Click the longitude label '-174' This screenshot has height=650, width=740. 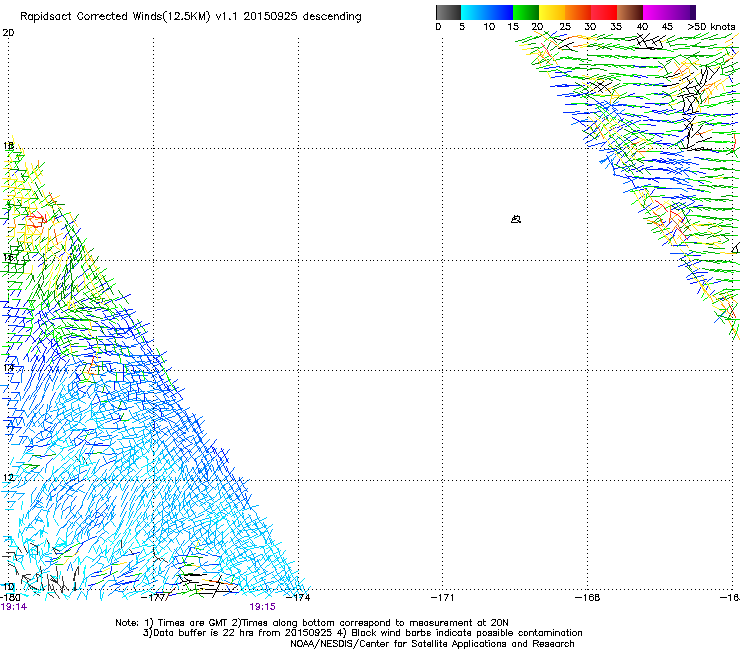point(298,598)
